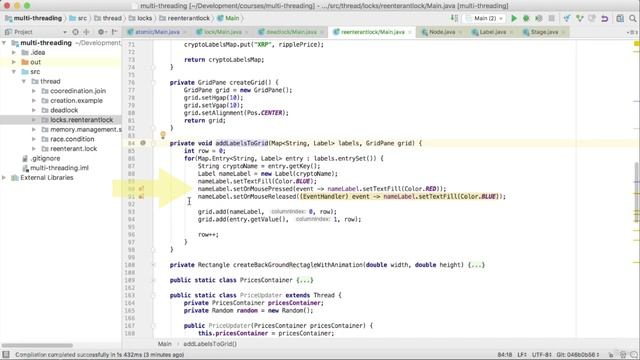640x360 pixels.
Task: Click the VCS update project icon
Action: click(567, 18)
